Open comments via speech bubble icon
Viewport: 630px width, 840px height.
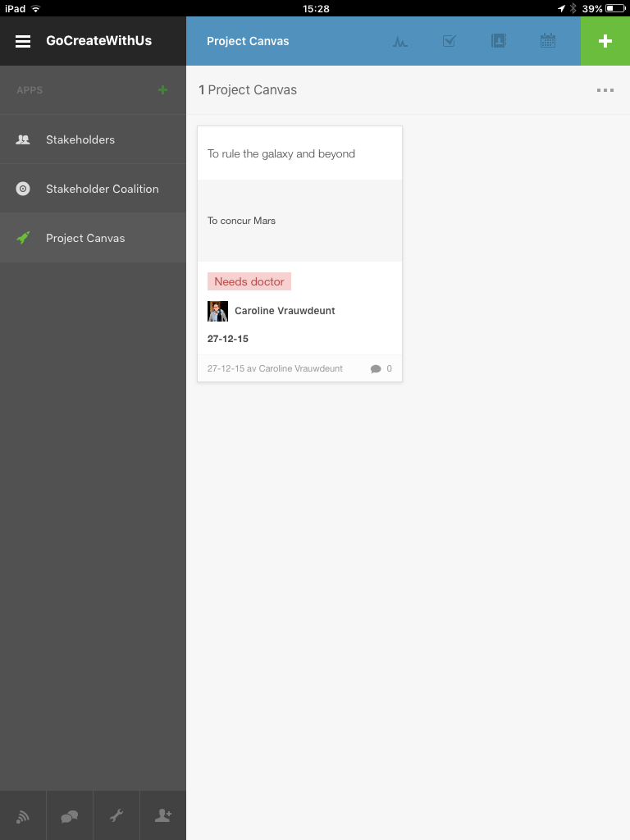coord(376,368)
